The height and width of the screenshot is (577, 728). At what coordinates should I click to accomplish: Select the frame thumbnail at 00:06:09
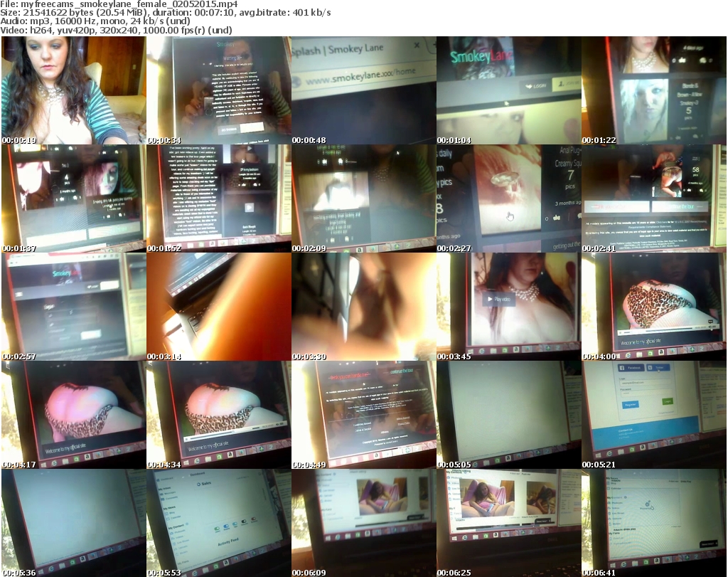click(363, 523)
